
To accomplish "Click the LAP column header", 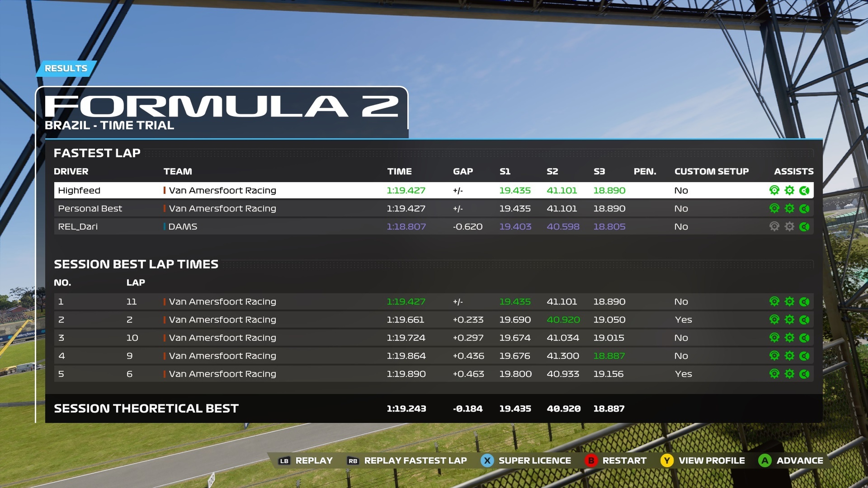I will pyautogui.click(x=136, y=283).
